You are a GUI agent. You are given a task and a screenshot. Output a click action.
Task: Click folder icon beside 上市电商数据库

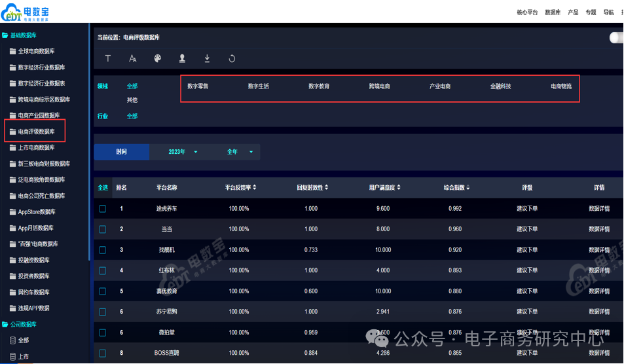(12, 147)
